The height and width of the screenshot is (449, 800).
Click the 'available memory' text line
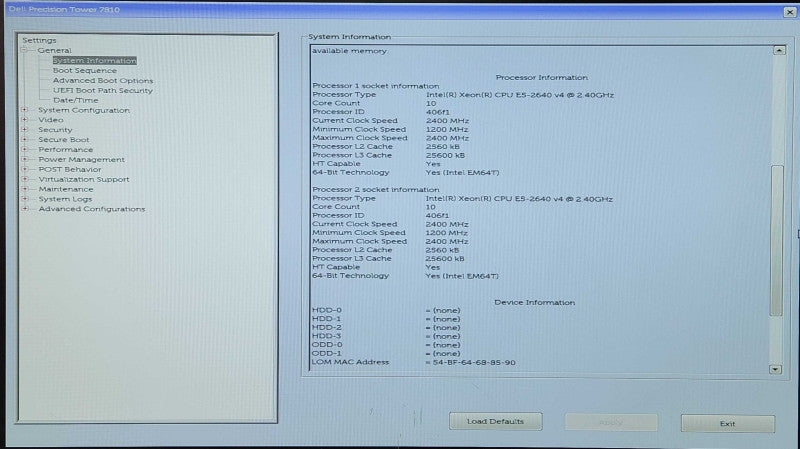coord(349,51)
